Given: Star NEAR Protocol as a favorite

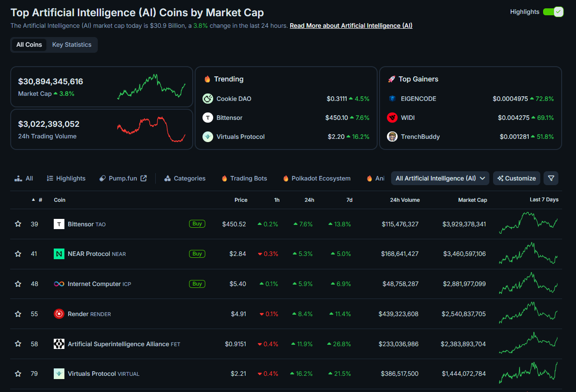Looking at the screenshot, I should pyautogui.click(x=18, y=254).
